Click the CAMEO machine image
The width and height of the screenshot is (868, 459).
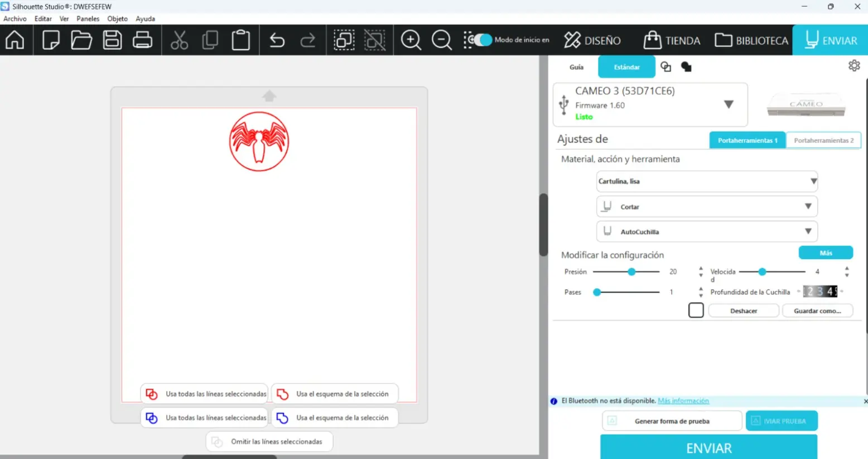[x=806, y=104]
